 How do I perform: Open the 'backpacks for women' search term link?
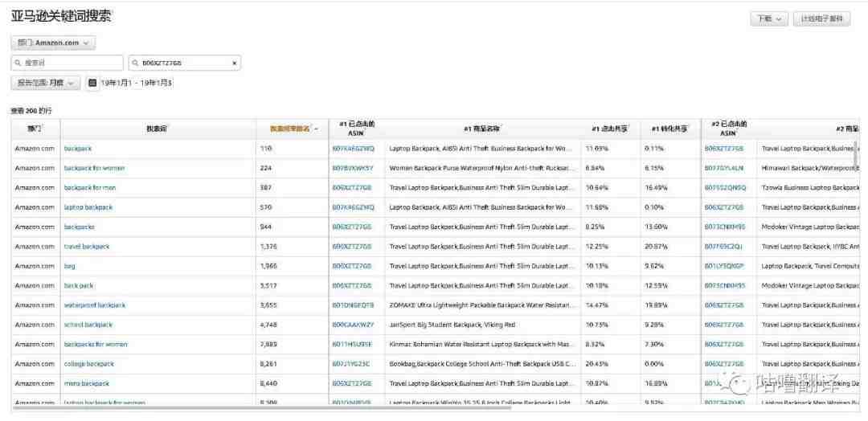click(96, 344)
